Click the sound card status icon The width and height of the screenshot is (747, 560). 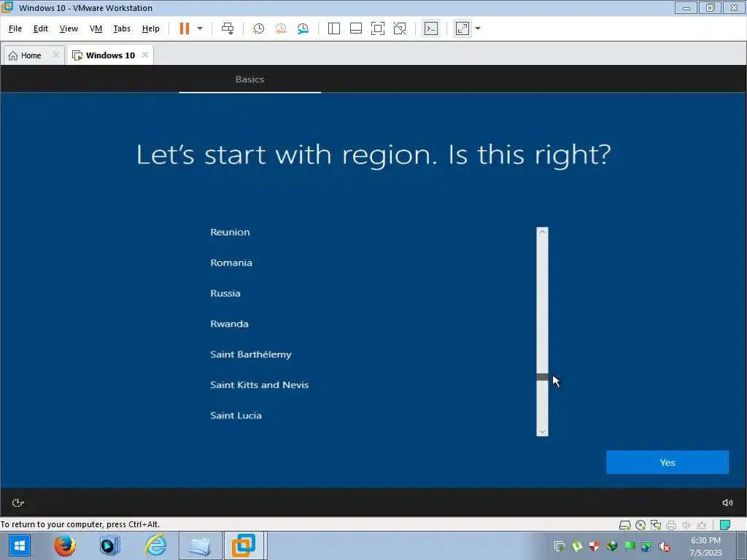(686, 525)
